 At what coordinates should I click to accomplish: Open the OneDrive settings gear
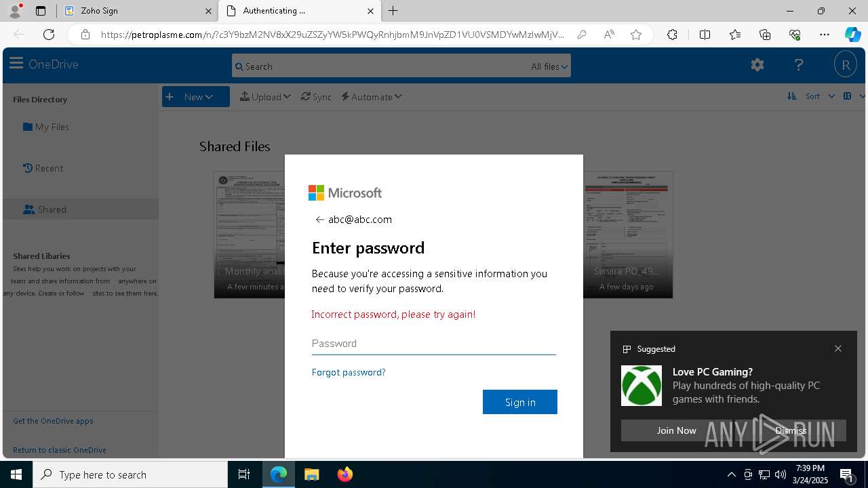757,64
